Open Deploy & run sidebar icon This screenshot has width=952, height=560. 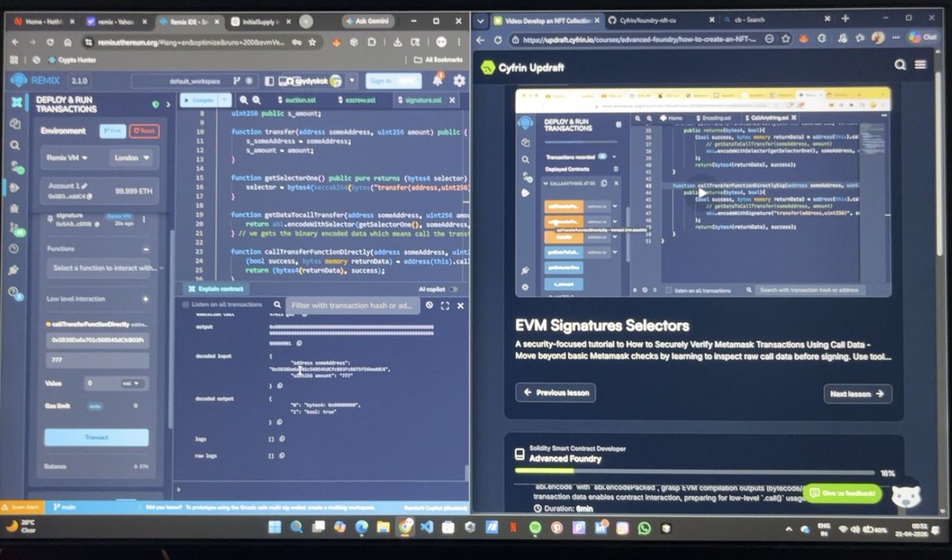(x=16, y=188)
